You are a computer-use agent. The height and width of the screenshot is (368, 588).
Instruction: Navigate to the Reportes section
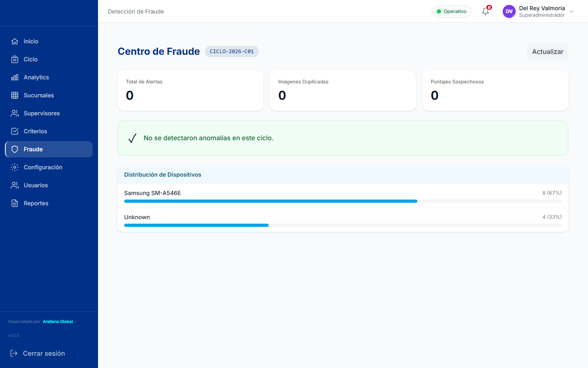(49, 203)
